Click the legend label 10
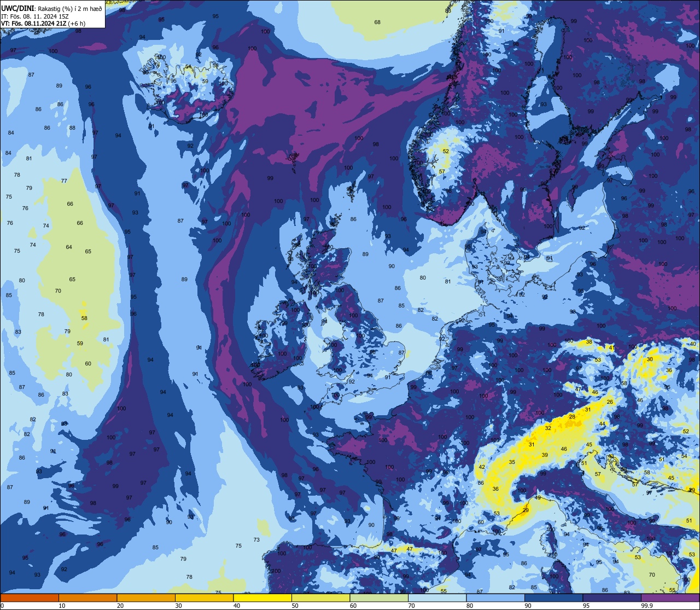Viewport: 700px width, 610px height. pos(62,606)
